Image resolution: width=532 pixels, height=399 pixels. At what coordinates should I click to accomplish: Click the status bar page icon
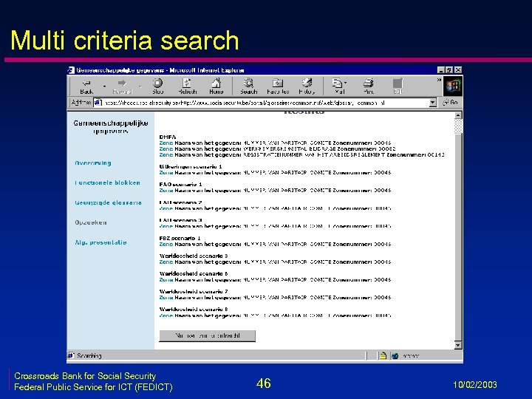point(71,355)
